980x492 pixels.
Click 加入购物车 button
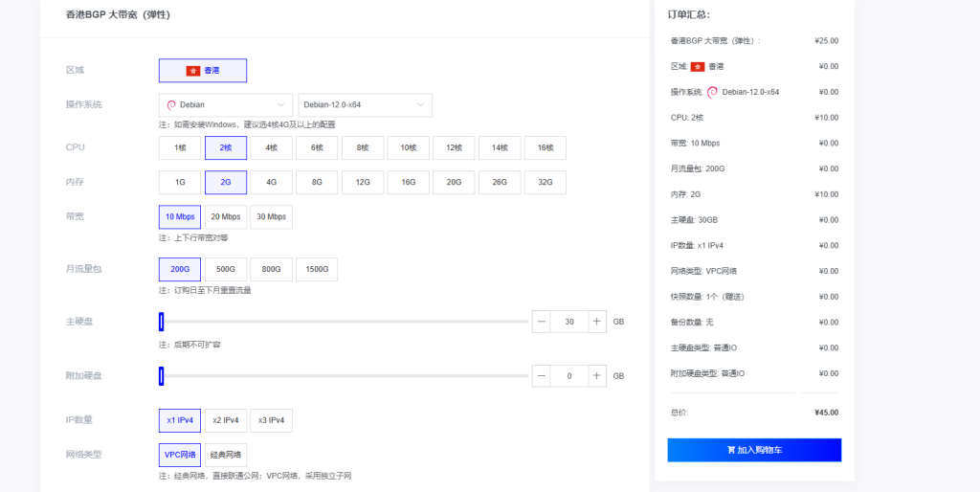754,450
